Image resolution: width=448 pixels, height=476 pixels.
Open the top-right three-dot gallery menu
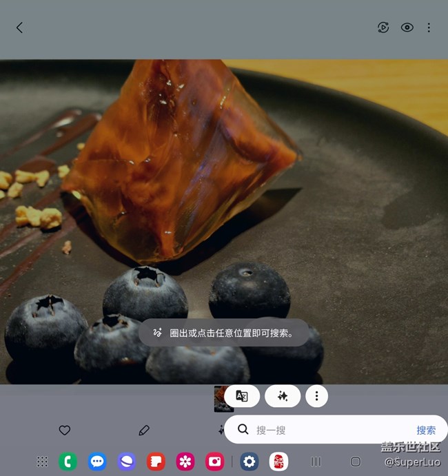[429, 28]
